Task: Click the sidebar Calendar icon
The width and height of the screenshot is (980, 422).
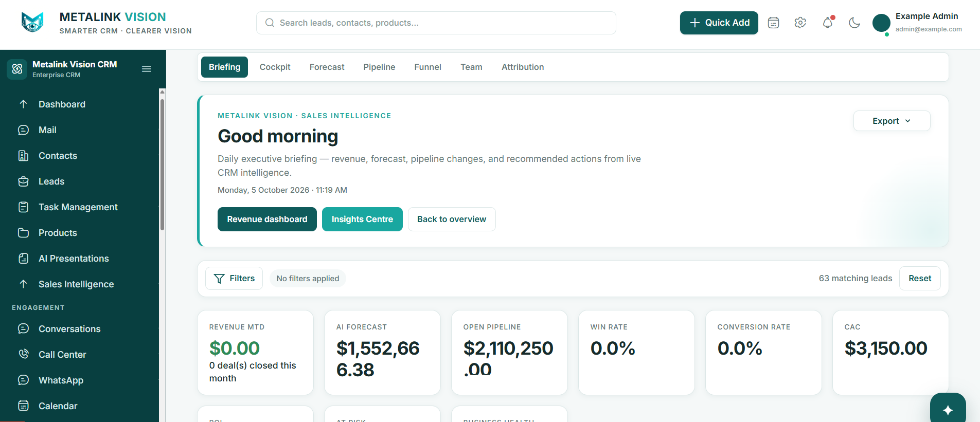Action: click(23, 406)
